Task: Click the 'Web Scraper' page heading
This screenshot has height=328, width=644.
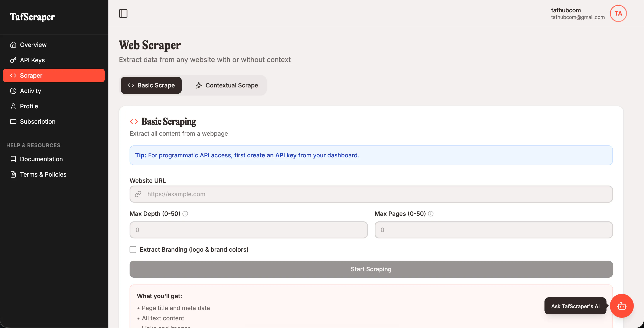Action: [x=150, y=45]
